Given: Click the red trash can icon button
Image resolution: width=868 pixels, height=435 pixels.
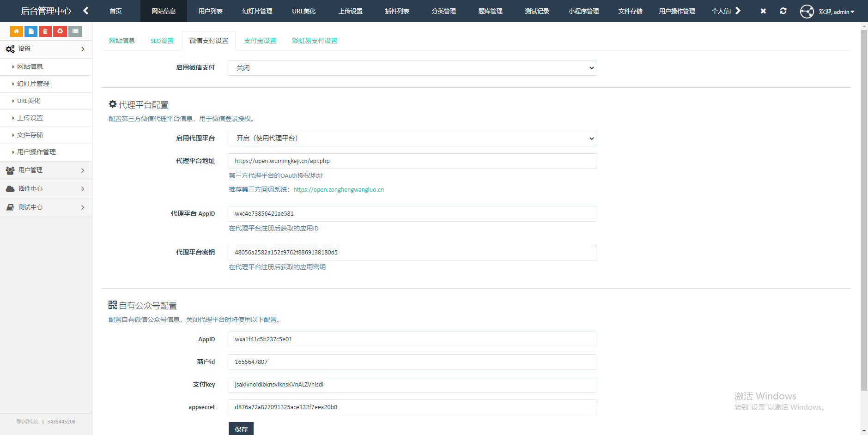Looking at the screenshot, I should click(x=45, y=31).
